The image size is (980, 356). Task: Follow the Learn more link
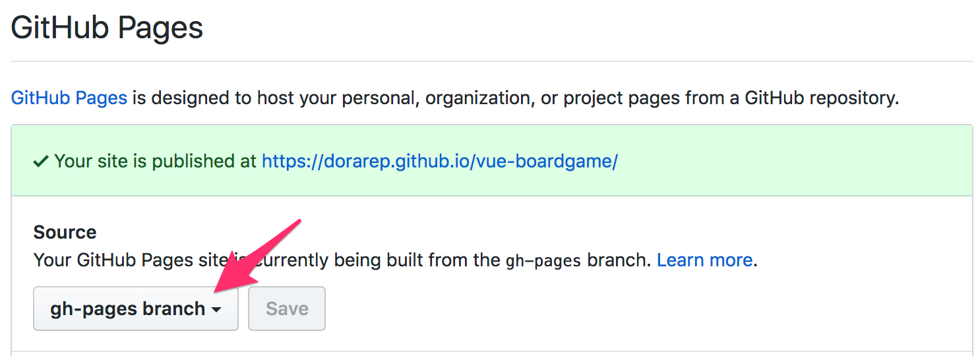pos(705,260)
